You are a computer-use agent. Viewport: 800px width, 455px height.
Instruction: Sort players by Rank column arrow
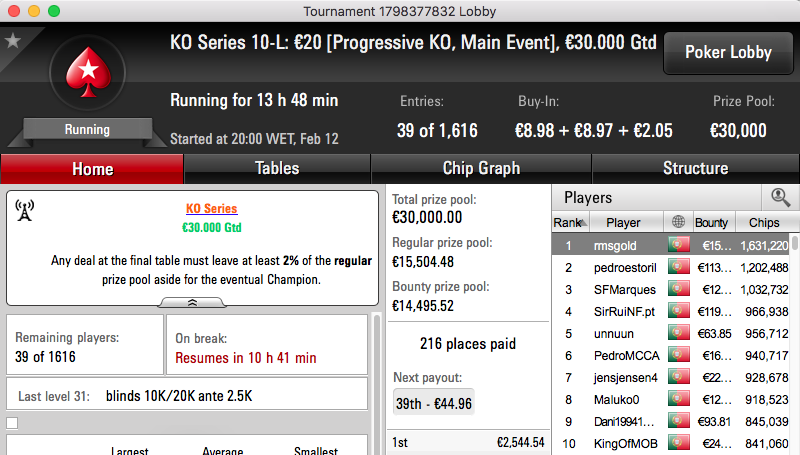(583, 222)
